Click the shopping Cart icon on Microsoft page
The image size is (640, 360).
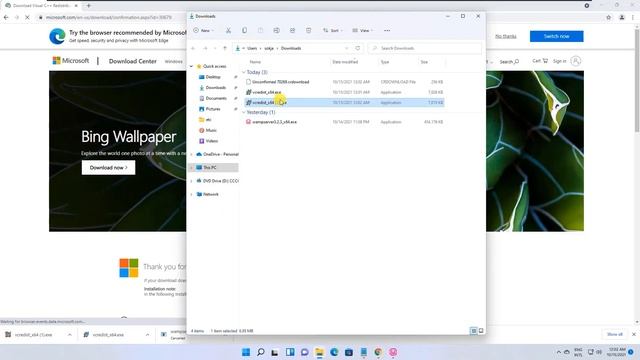pos(545,61)
